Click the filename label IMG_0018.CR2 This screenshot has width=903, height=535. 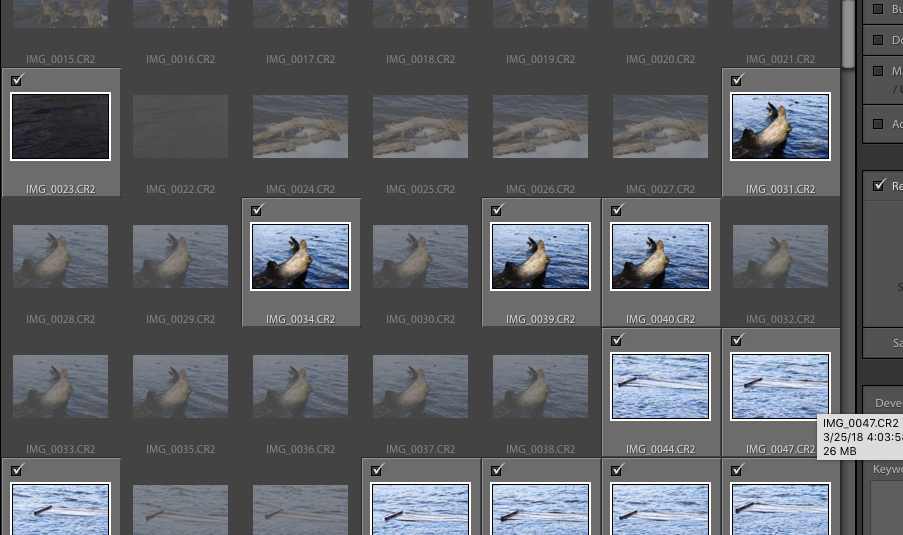click(x=420, y=59)
